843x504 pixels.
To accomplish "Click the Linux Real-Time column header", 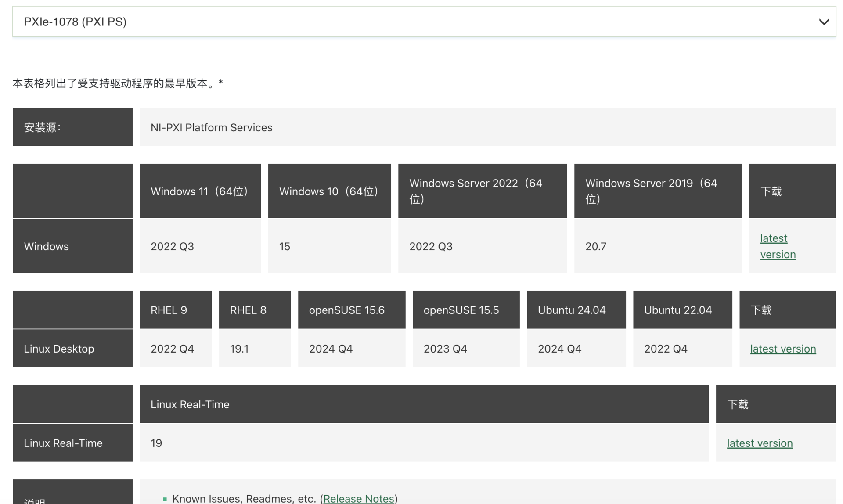I will (424, 404).
